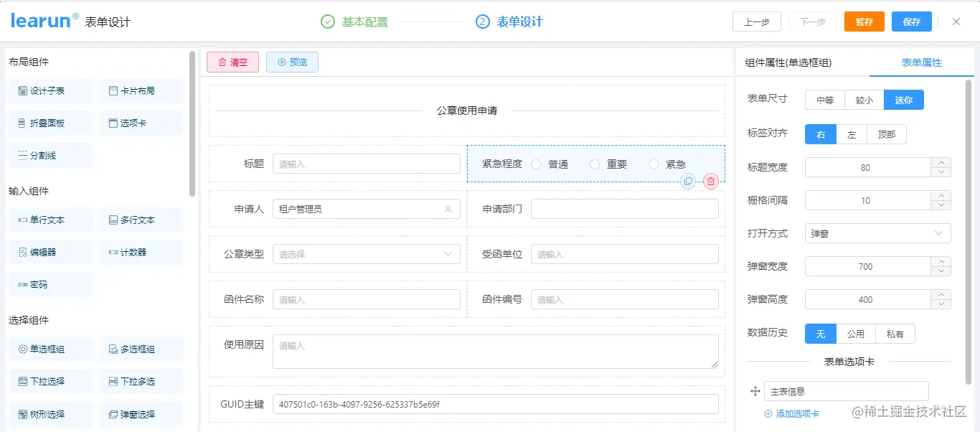Align labels to 左
Screen dimensions: 980x432
point(852,134)
